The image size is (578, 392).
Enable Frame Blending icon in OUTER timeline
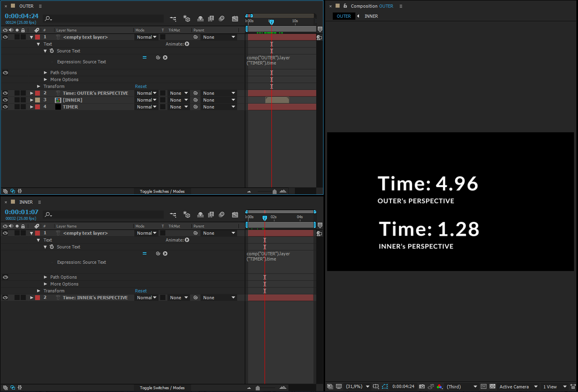pyautogui.click(x=211, y=19)
